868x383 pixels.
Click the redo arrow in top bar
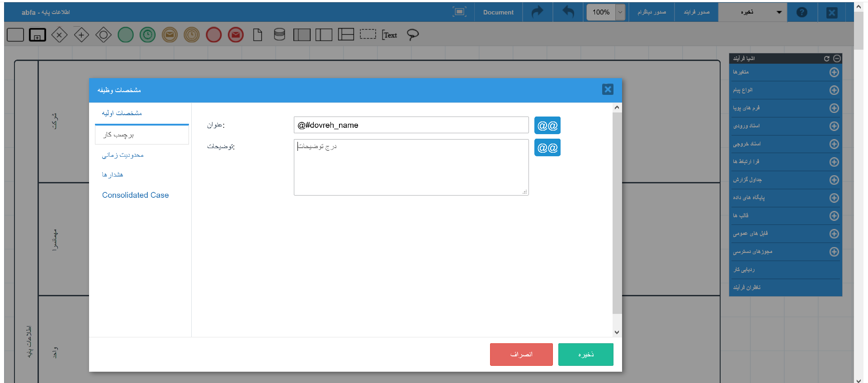tap(538, 12)
